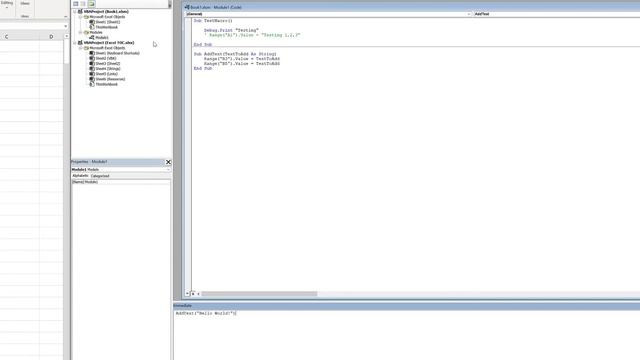
Task: Open the Module1 object dropdown in Properties
Action: [168, 169]
